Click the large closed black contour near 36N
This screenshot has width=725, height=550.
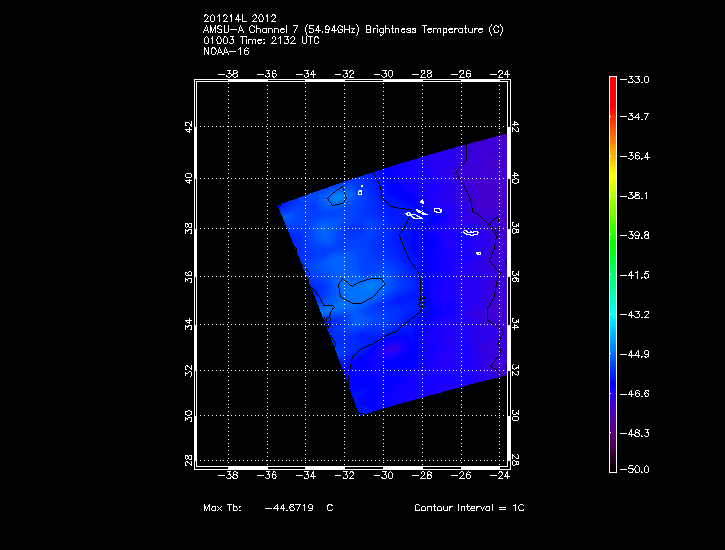[361, 290]
